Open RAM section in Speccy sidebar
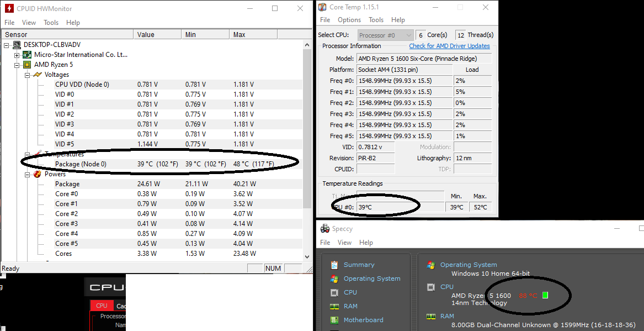 tap(350, 306)
